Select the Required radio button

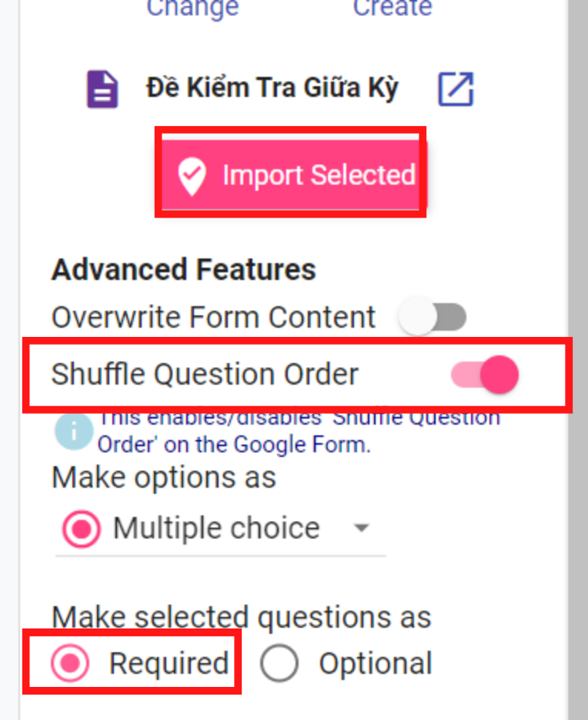(70, 662)
